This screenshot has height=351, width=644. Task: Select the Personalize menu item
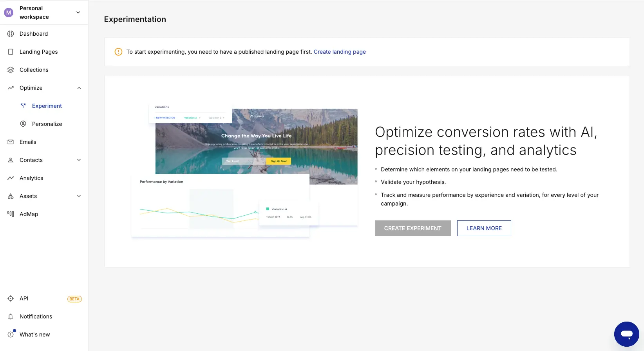(44, 124)
